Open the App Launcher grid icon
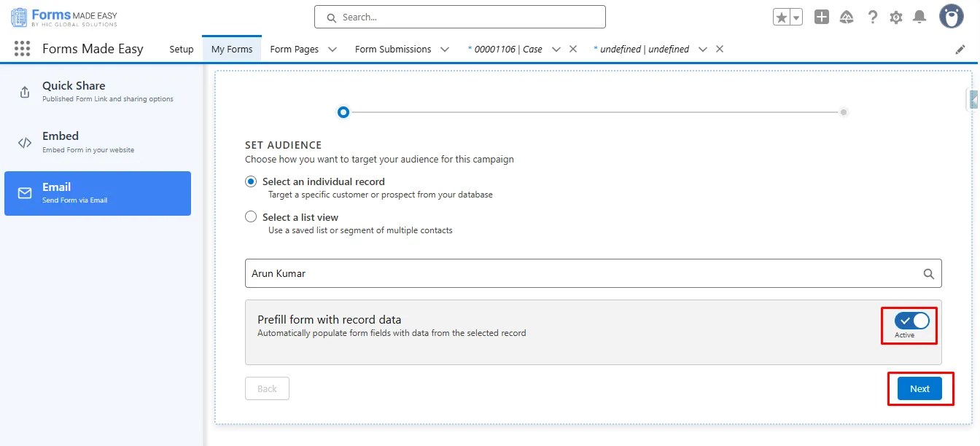 (x=22, y=49)
